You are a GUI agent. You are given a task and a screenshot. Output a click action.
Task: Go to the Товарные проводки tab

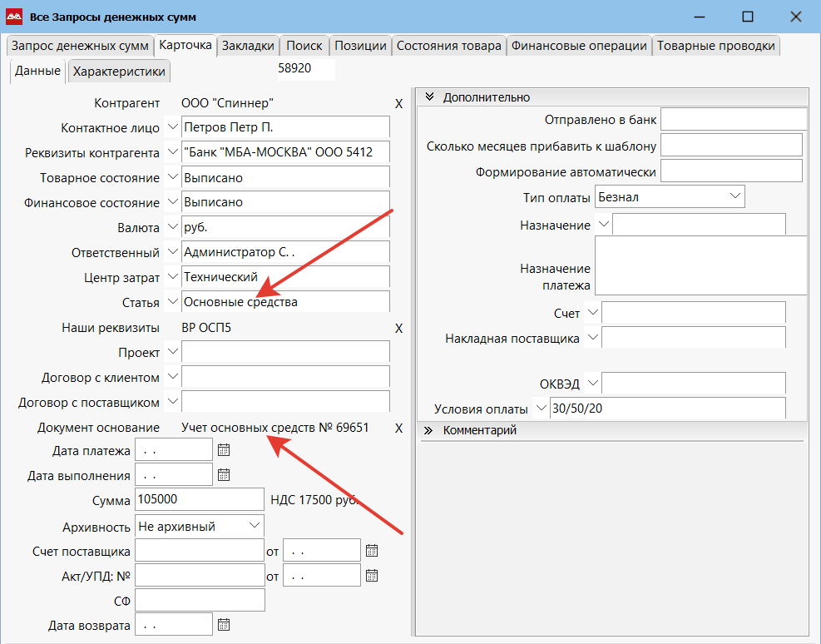coord(715,46)
